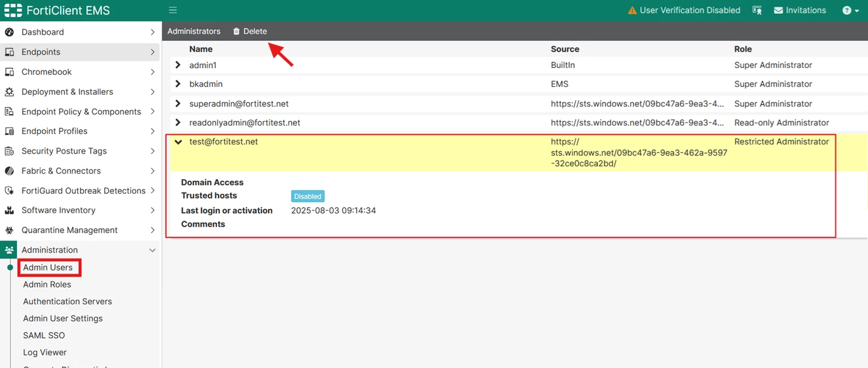Expand the Quarantine Management chevron
The image size is (868, 368).
pos(152,230)
